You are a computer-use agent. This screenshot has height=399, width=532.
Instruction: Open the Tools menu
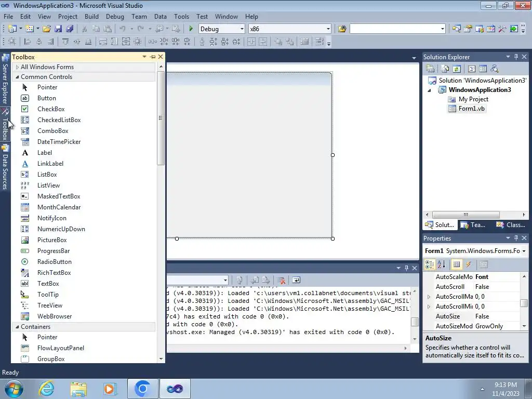point(181,16)
